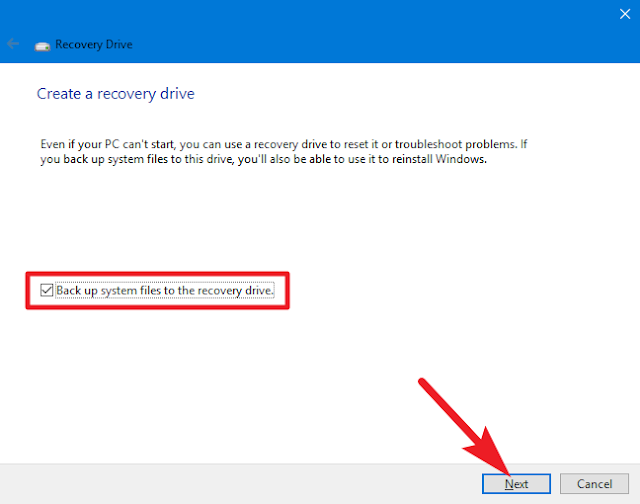The width and height of the screenshot is (640, 504).
Task: Click the paragraph starting with Even if your PC
Action: pyautogui.click(x=284, y=151)
